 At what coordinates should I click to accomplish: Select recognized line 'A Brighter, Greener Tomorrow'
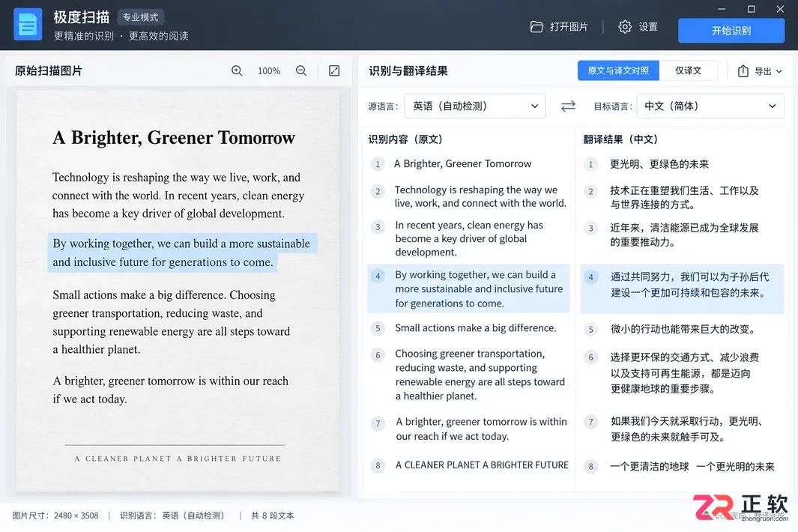462,163
